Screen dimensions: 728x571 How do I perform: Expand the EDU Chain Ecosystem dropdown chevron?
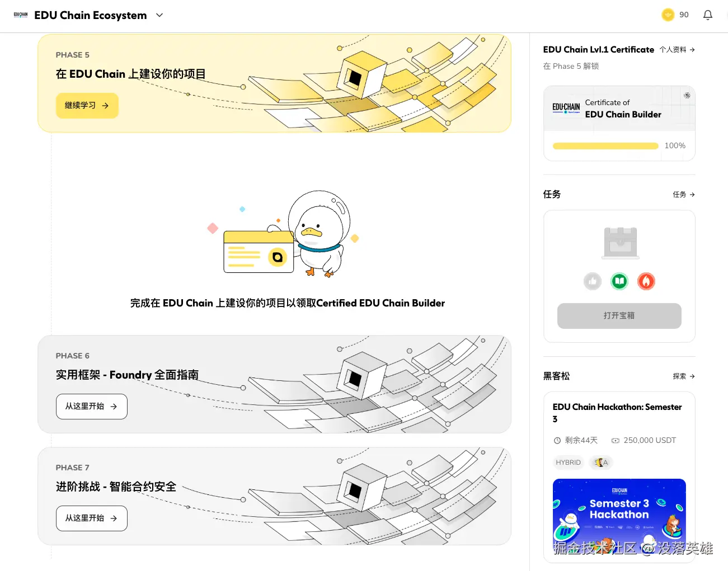(x=159, y=15)
